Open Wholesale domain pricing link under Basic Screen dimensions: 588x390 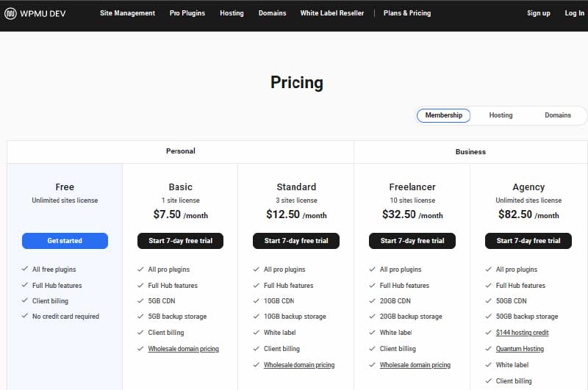(183, 349)
